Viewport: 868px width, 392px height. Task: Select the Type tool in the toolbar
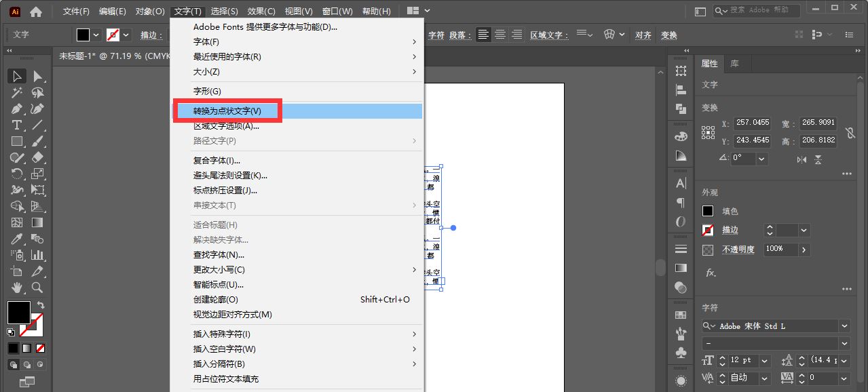(17, 126)
